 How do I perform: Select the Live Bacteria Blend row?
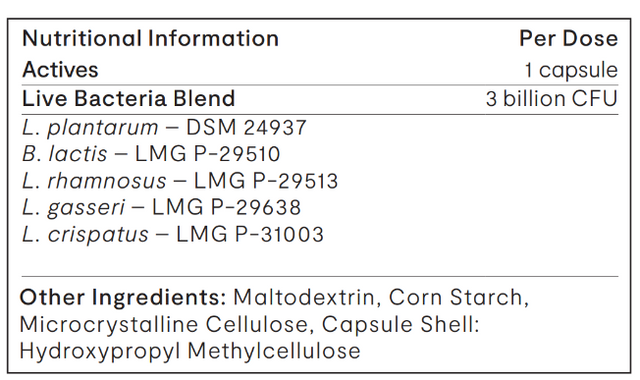pyautogui.click(x=320, y=99)
